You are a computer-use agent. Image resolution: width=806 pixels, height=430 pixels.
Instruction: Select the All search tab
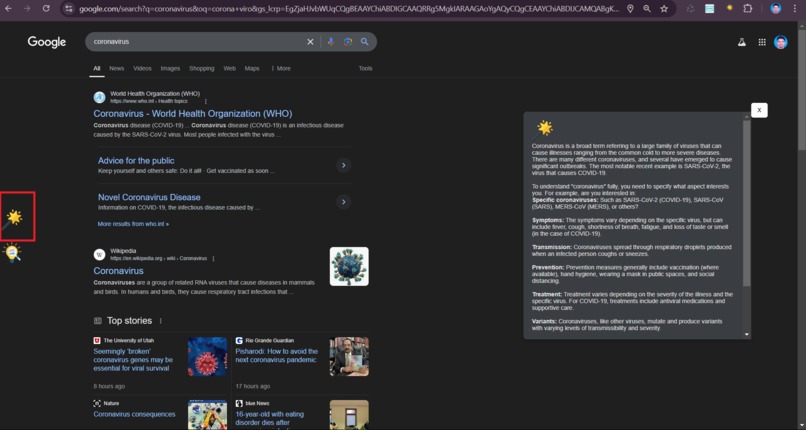[x=97, y=68]
